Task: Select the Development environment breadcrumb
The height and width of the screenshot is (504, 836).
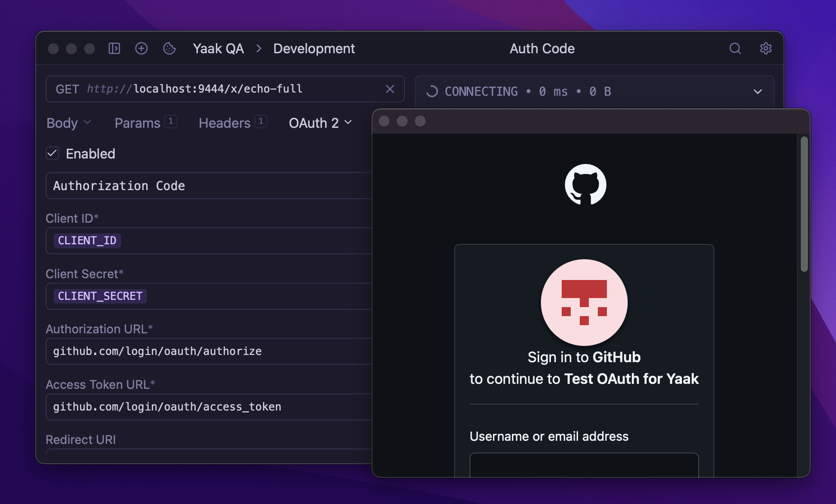Action: (x=314, y=48)
